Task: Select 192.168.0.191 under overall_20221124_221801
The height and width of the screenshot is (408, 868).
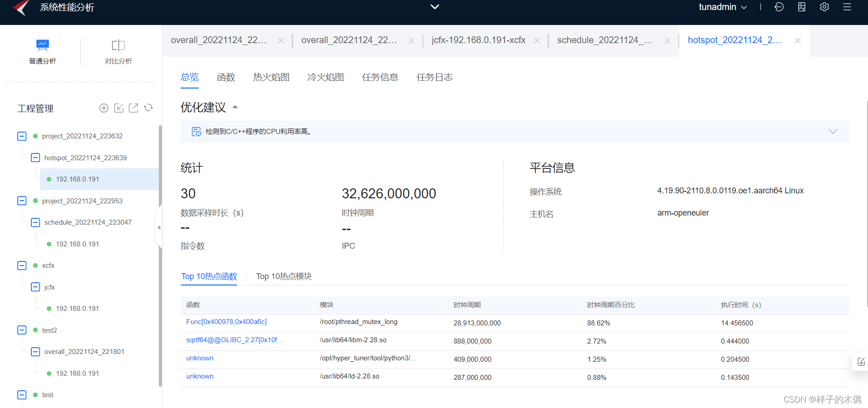Action: 77,374
